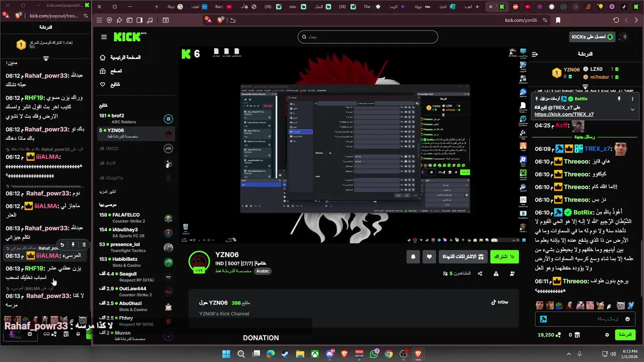Viewport: 644px width, 362px height.
Task: Click the Arabic language tag
Action: (x=263, y=271)
